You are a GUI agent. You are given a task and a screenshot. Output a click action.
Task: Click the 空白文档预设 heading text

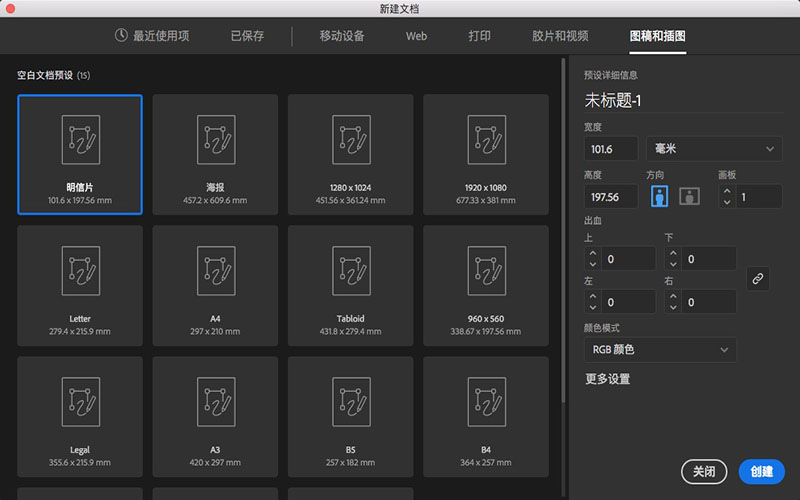[x=45, y=76]
